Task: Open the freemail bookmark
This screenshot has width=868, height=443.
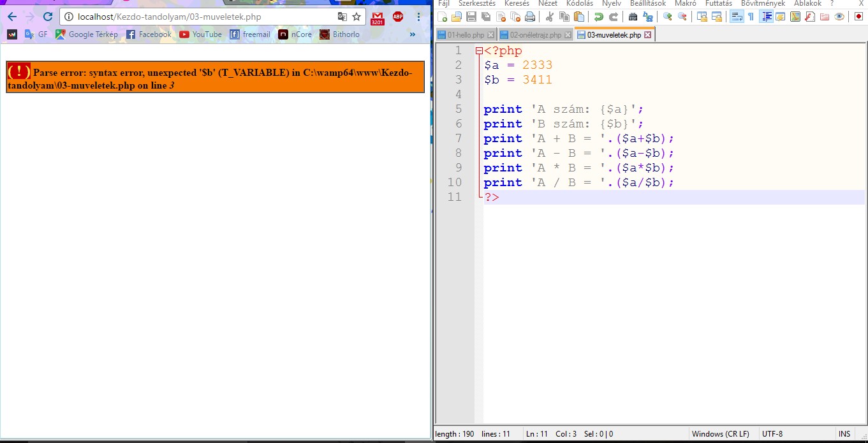Action: coord(250,34)
